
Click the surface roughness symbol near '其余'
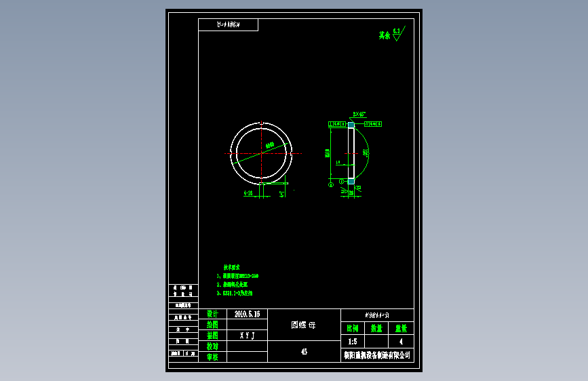pos(399,34)
